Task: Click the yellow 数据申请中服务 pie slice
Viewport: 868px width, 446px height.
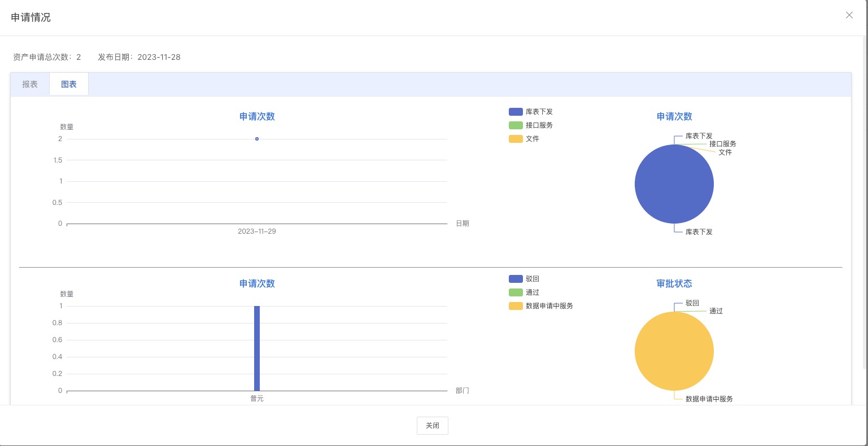Action: [x=674, y=351]
